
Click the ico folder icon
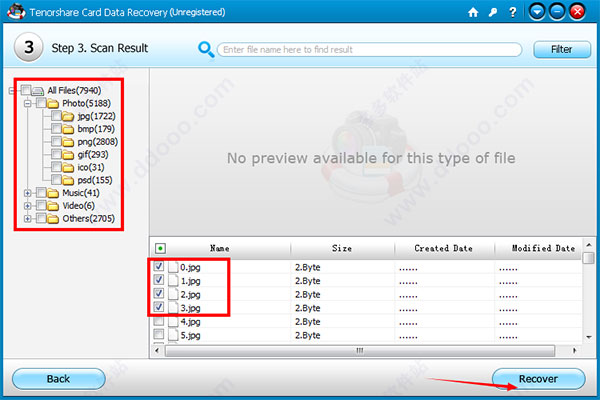(68, 168)
